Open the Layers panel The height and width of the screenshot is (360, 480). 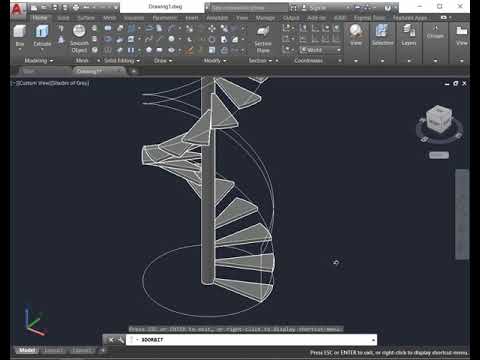[409, 35]
